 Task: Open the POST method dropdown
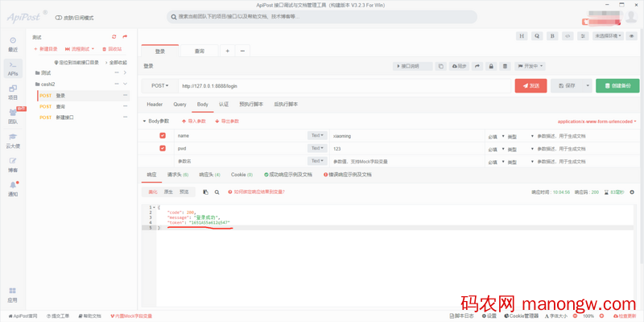pyautogui.click(x=160, y=86)
